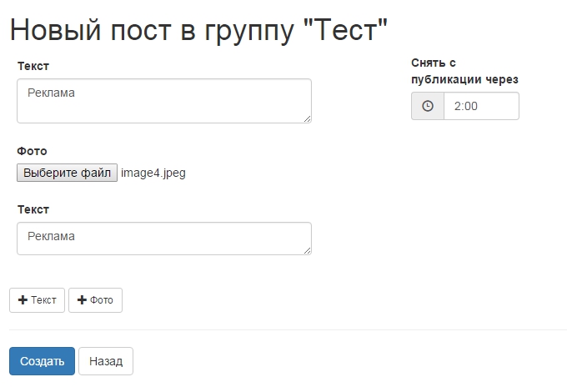The image size is (567, 392).
Task: Grab the resize handle of the second text area
Action: click(307, 250)
